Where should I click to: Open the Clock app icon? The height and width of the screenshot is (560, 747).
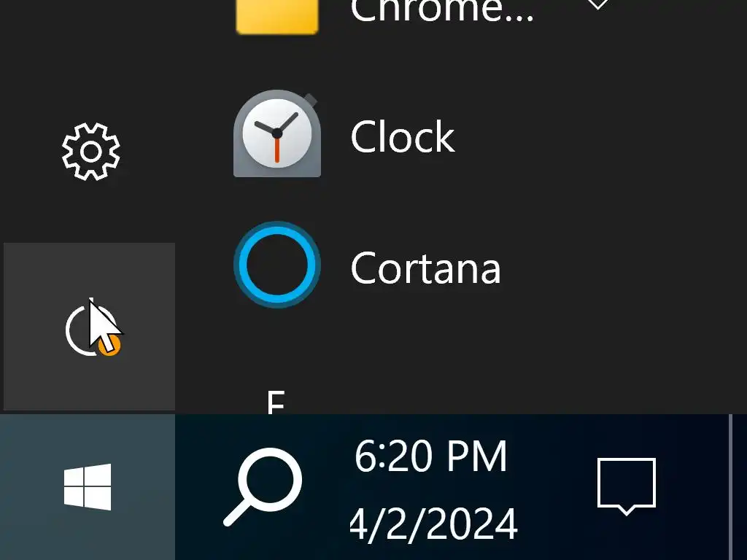click(277, 134)
